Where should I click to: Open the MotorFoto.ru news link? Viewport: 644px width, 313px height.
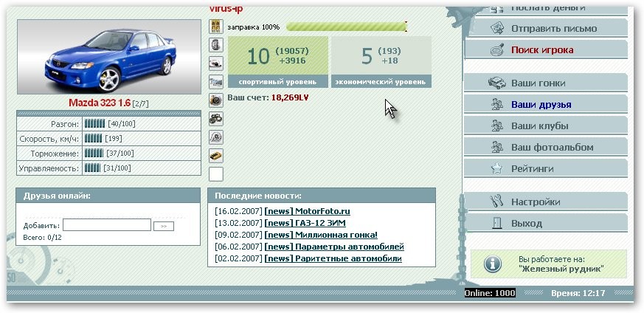tap(307, 212)
